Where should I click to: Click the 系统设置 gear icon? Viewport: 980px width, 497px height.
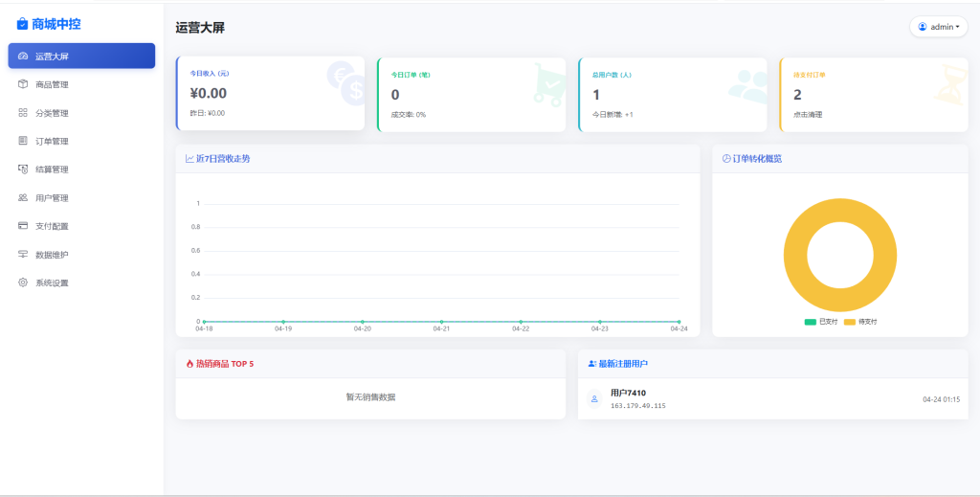click(x=23, y=282)
